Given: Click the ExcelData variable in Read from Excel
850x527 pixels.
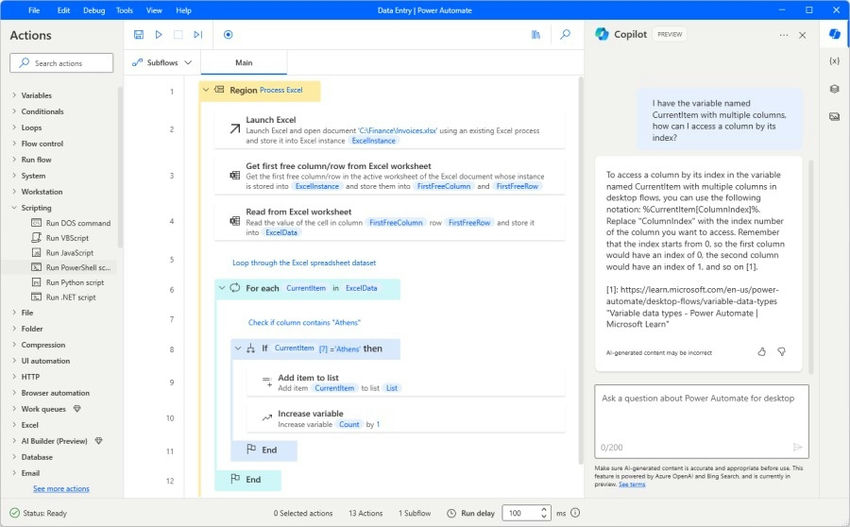Looking at the screenshot, I should tap(281, 232).
